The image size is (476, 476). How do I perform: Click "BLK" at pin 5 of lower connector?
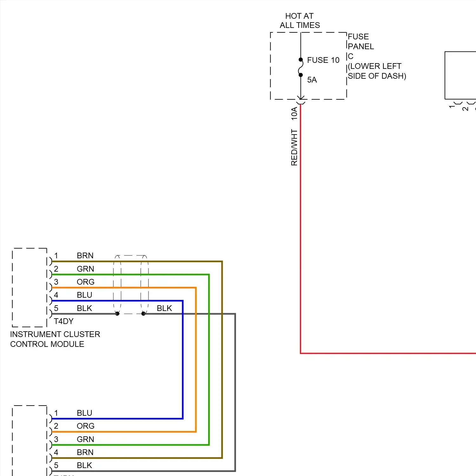coord(84,465)
